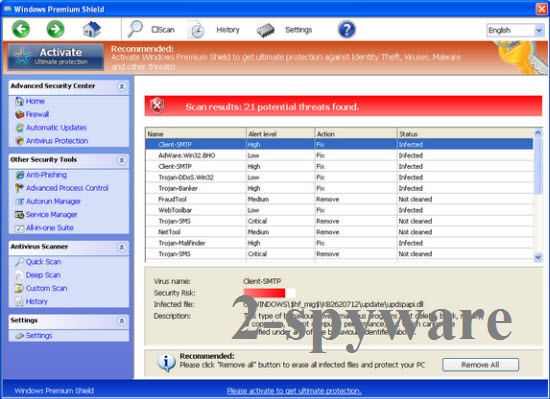Screen dimensions: 550x399
Task: Click the red shield X icon in scan results
Action: point(157,106)
